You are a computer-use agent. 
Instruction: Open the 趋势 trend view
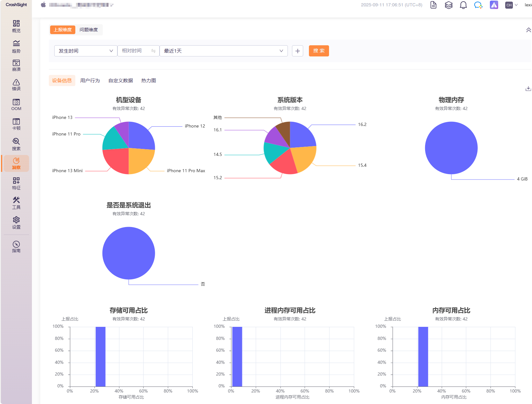(x=16, y=46)
